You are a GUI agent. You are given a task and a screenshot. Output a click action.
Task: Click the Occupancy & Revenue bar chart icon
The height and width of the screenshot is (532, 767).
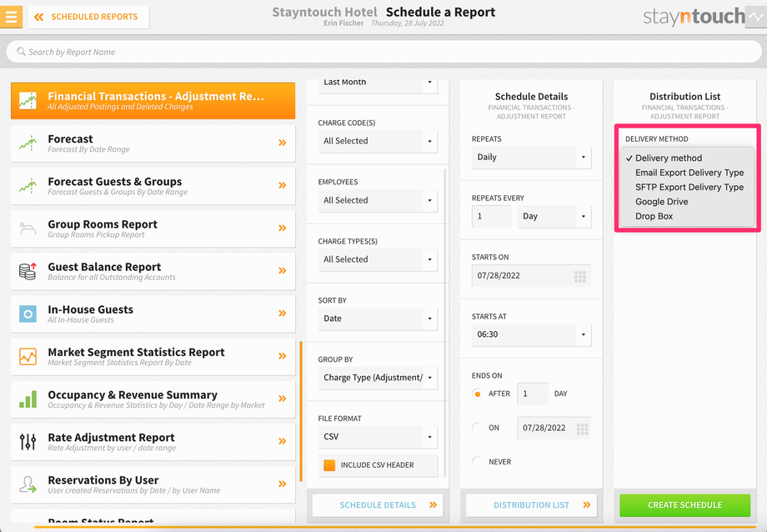tap(28, 399)
